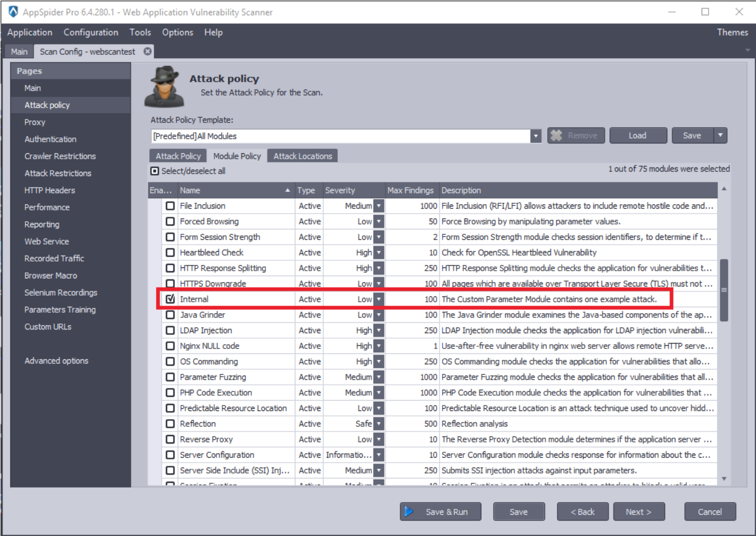The image size is (756, 536).
Task: Click the module list scroll down arrow
Action: [x=724, y=479]
